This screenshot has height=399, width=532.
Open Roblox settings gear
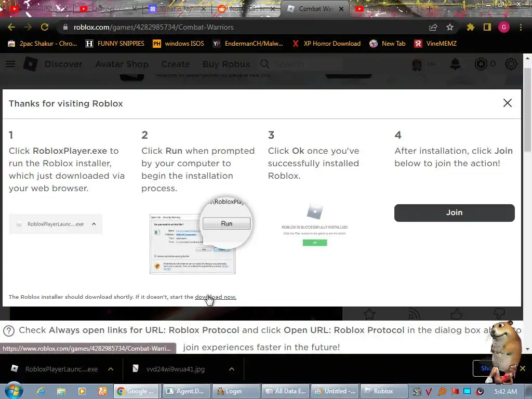511,64
